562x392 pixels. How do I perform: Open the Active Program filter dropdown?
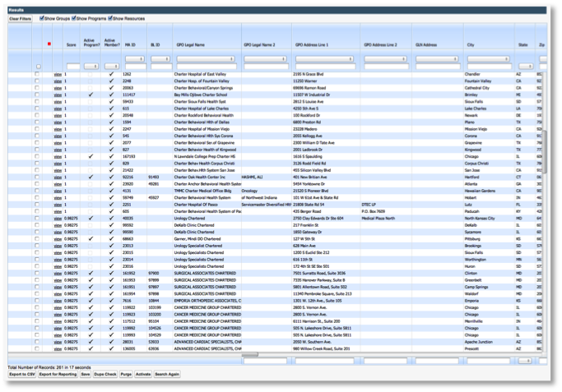[x=91, y=67]
